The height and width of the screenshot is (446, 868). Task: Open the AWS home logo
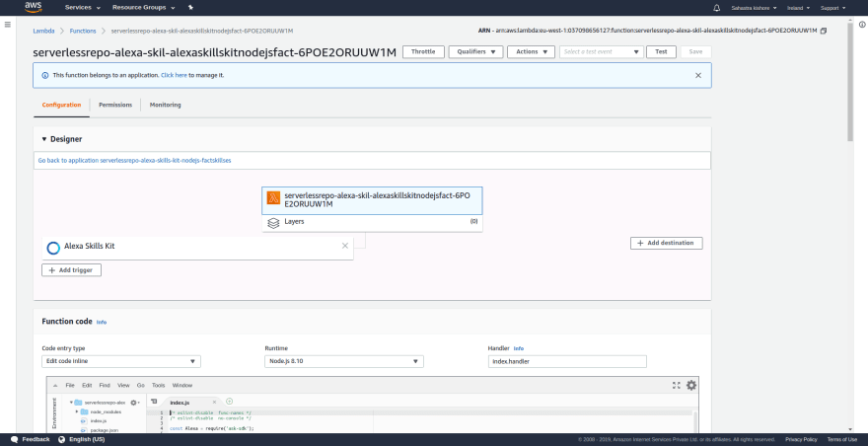[34, 7]
